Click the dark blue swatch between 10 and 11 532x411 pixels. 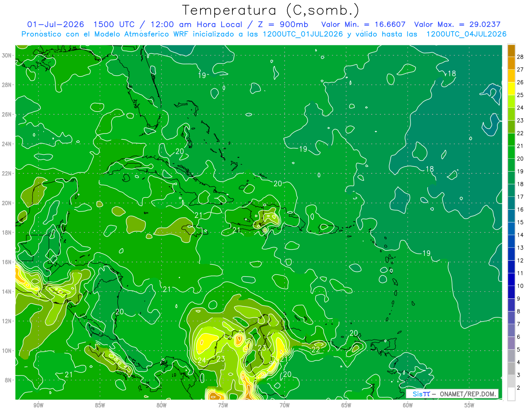pyautogui.click(x=511, y=280)
